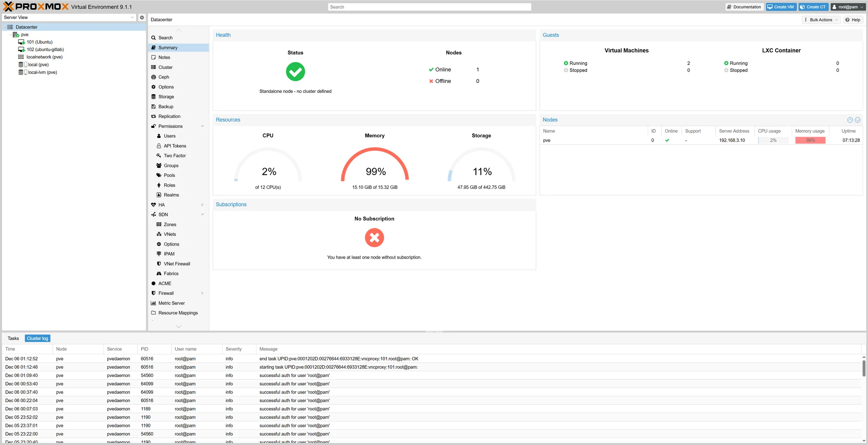868x445 pixels.
Task: Open the Server View dropdown
Action: [x=132, y=17]
